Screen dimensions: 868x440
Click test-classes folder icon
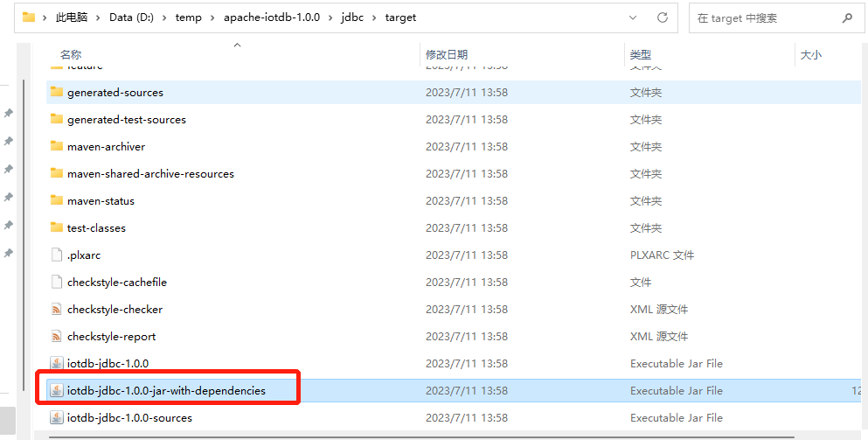tap(57, 227)
